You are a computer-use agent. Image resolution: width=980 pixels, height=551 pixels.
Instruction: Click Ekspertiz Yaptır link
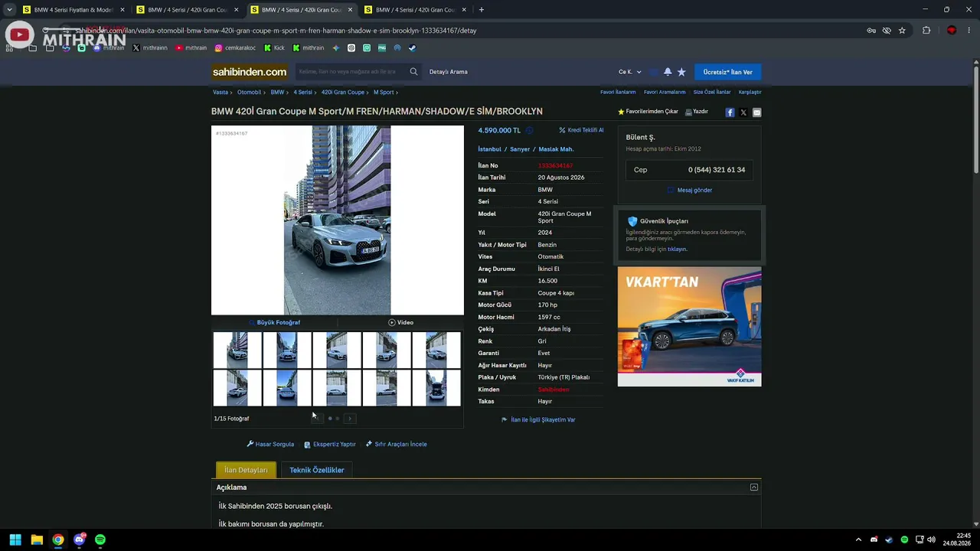330,444
